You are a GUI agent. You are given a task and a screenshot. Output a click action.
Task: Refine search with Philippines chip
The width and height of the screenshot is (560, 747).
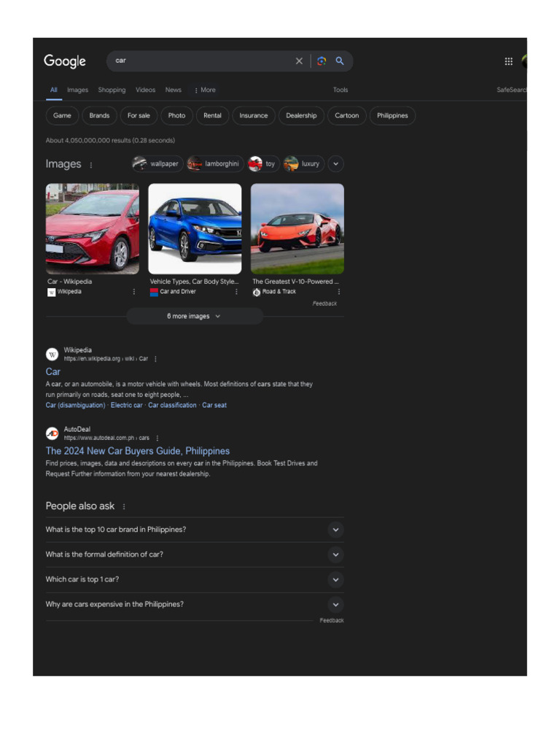pos(392,116)
